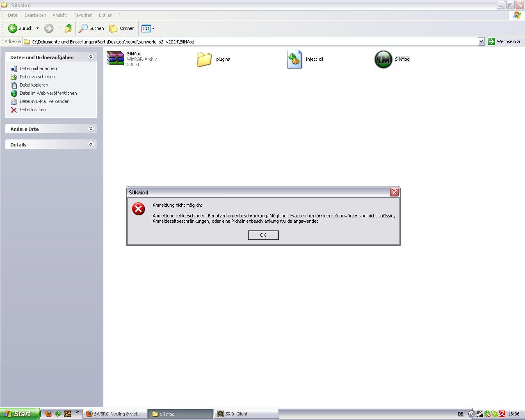The width and height of the screenshot is (525, 420).
Task: Click the SilkMod application icon
Action: pyautogui.click(x=383, y=59)
